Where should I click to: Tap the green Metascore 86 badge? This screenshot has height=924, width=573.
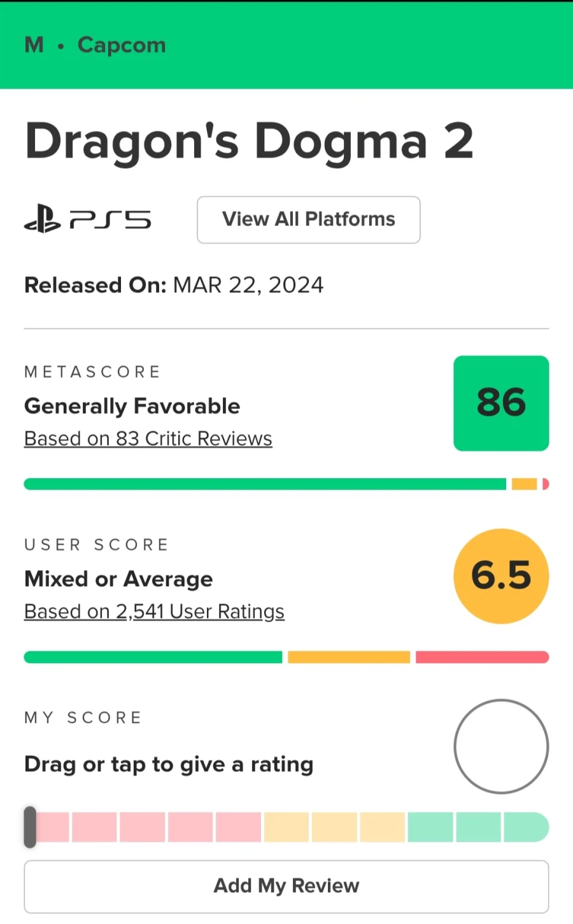click(501, 403)
